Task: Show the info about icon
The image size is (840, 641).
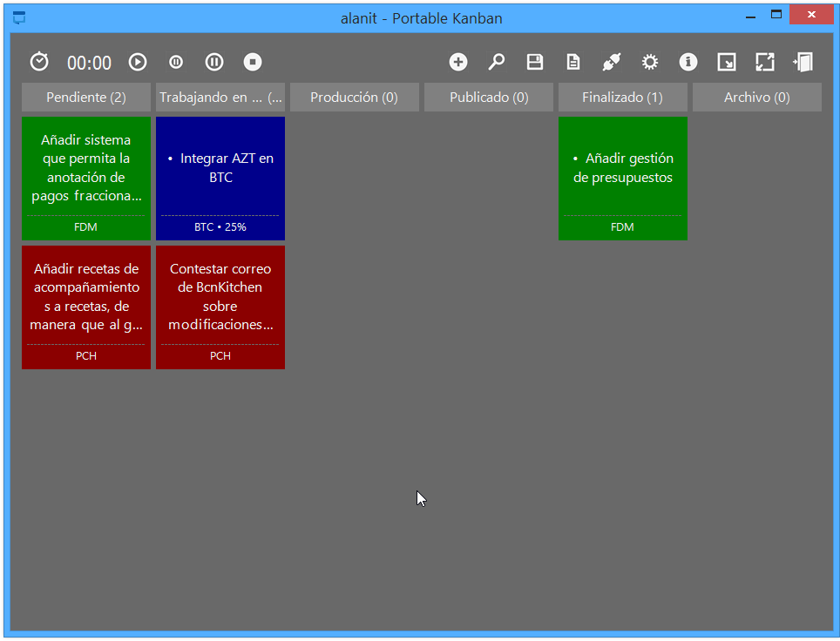Action: (x=688, y=62)
